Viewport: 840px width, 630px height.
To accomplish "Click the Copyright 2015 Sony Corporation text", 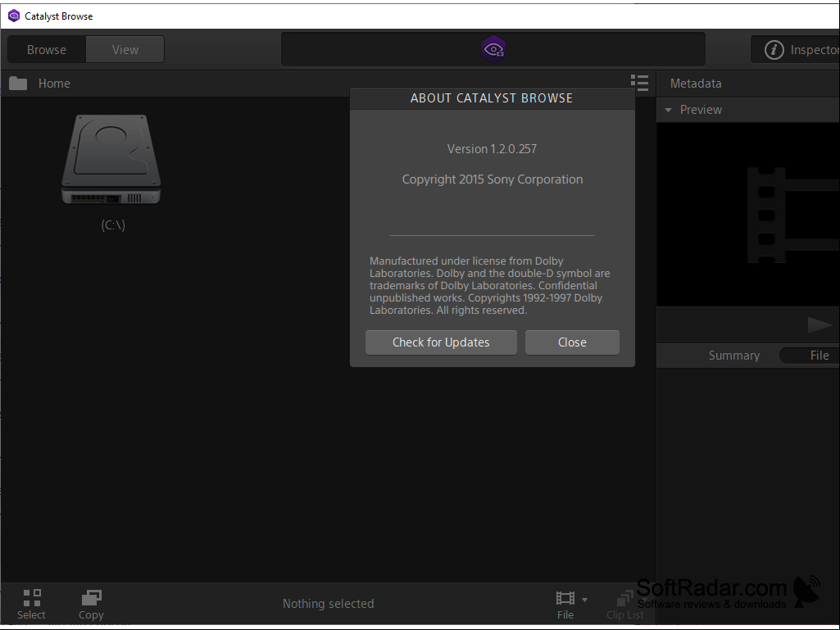I will (493, 179).
